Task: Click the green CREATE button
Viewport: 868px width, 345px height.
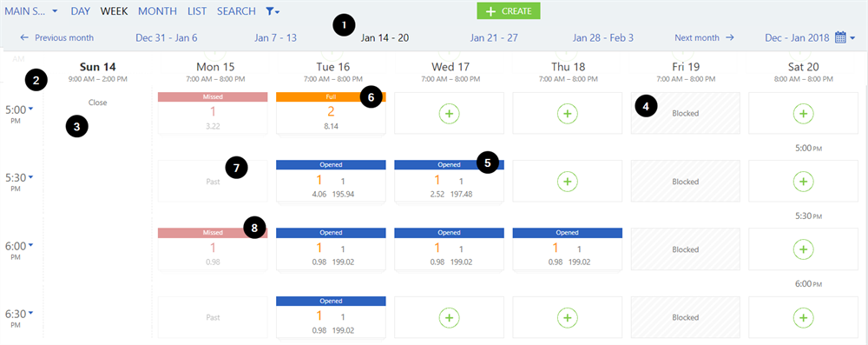Action: [x=509, y=11]
